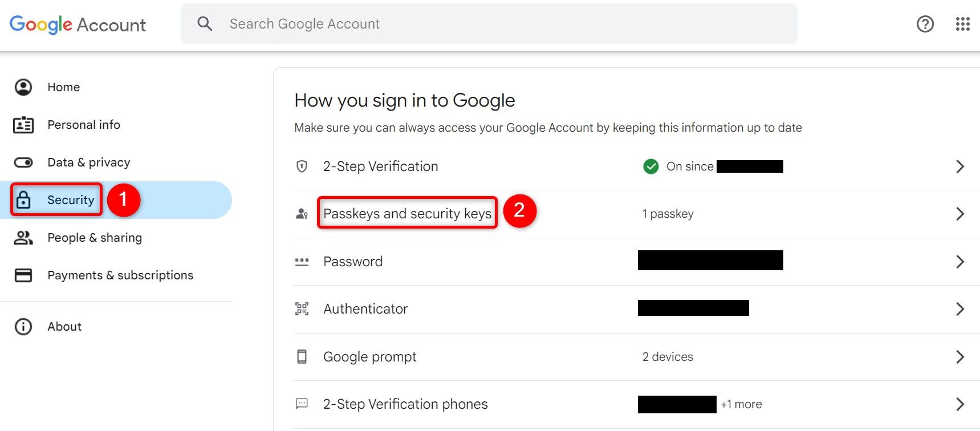
Task: Click the padlock icon beside Security
Action: (x=23, y=200)
